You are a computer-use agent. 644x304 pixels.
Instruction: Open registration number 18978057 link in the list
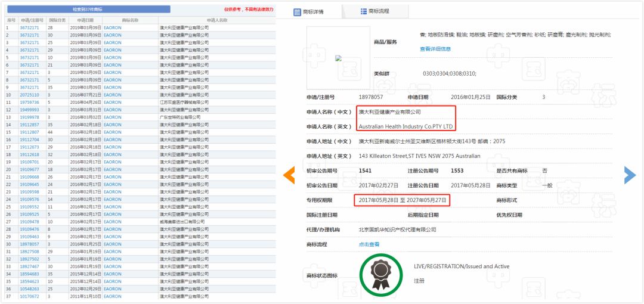click(x=29, y=244)
